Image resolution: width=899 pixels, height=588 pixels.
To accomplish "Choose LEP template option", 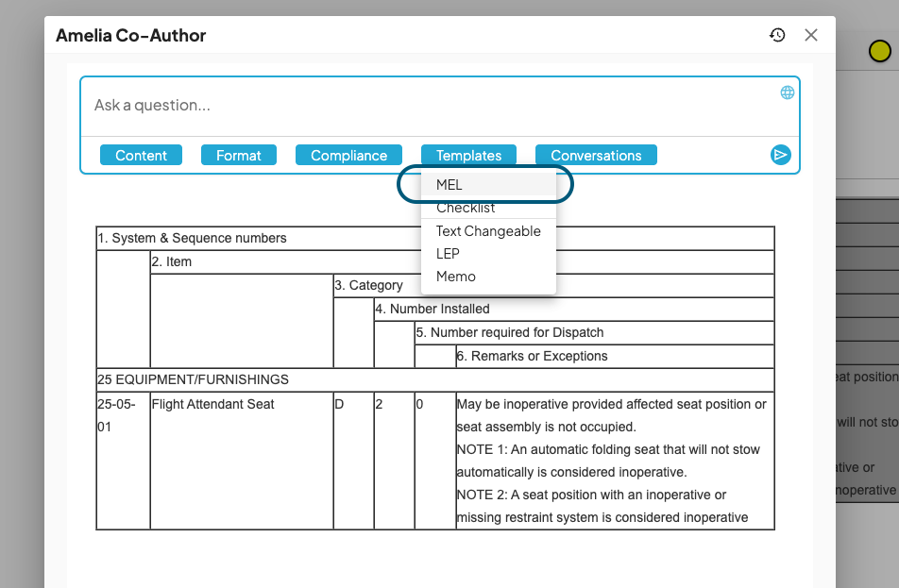I will pos(488,253).
